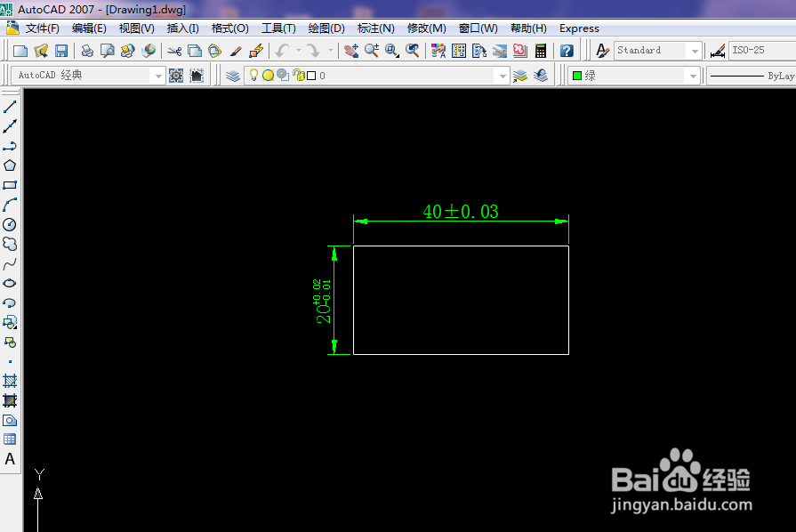The width and height of the screenshot is (796, 532).
Task: Toggle layer 0 viewport freeze icon
Action: pos(283,75)
